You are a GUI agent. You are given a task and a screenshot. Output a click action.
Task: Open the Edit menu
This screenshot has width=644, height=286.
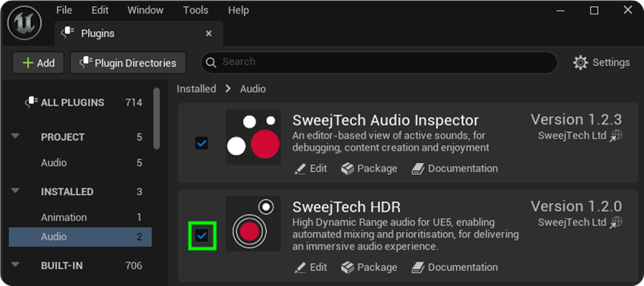(100, 11)
